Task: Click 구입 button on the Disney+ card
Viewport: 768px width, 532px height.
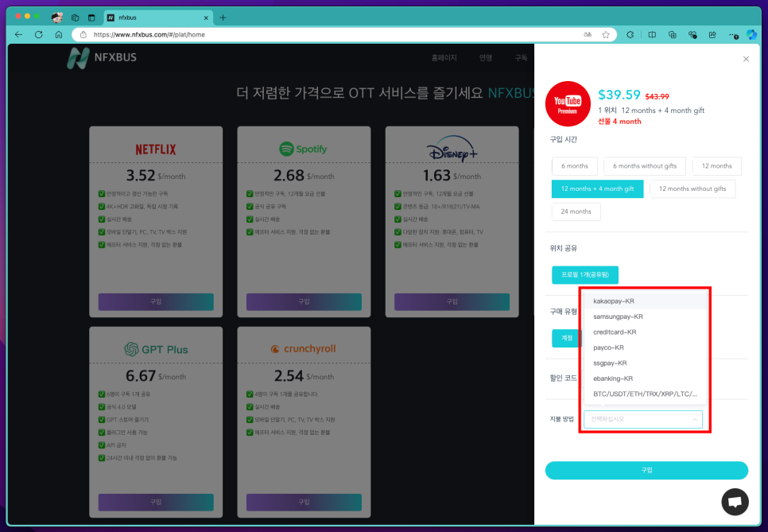Action: pos(452,301)
